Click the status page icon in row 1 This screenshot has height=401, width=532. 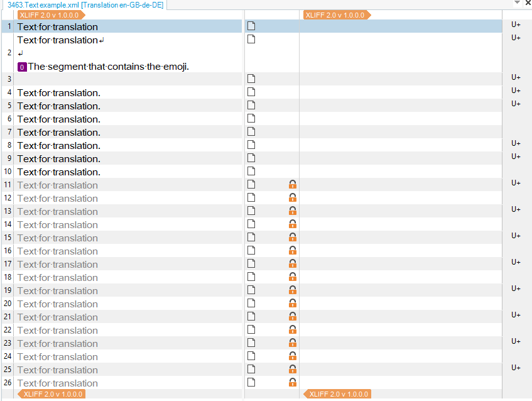[251, 26]
